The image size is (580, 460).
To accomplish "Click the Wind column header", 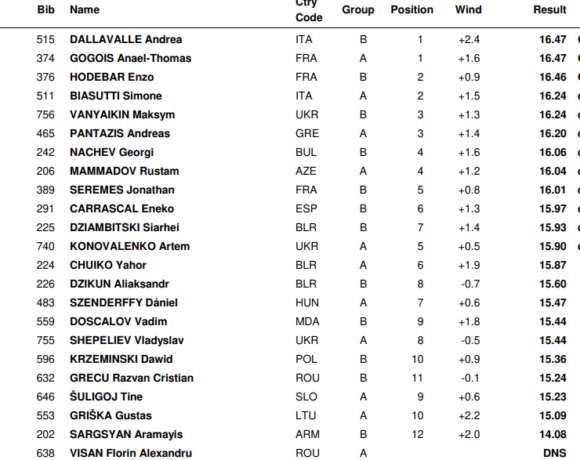I will (x=468, y=10).
